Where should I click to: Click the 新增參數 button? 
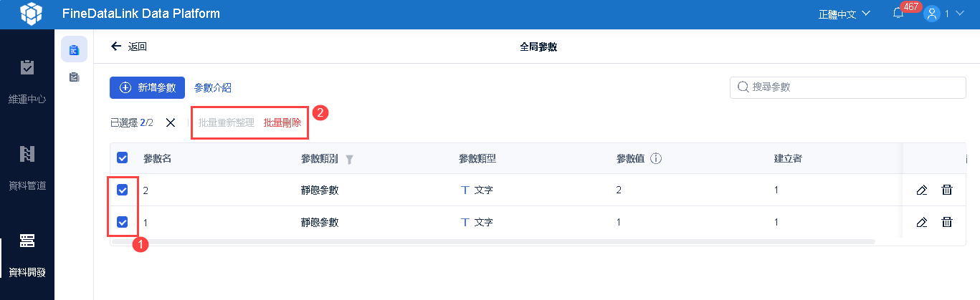[148, 87]
